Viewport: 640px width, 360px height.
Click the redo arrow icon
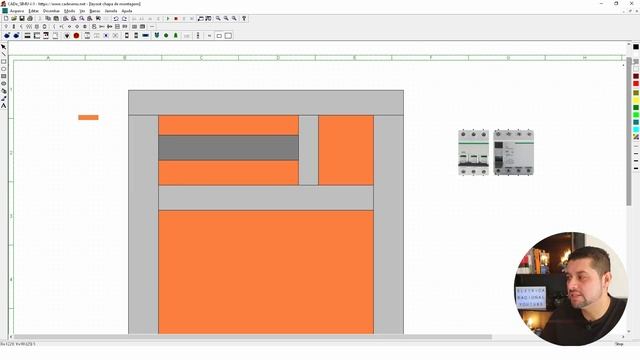(x=124, y=18)
